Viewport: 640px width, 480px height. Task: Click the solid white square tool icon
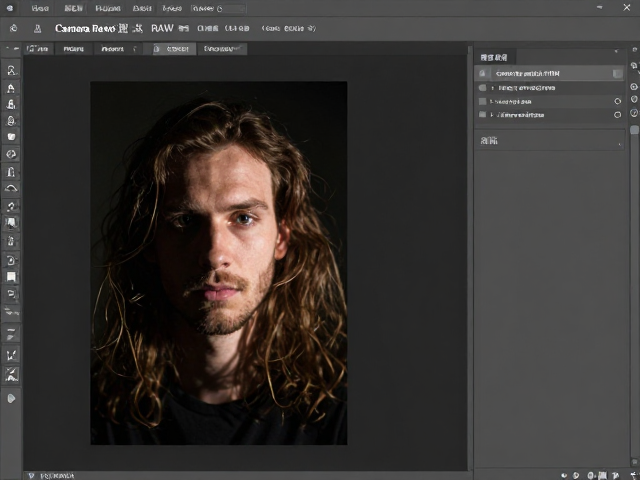coord(11,277)
